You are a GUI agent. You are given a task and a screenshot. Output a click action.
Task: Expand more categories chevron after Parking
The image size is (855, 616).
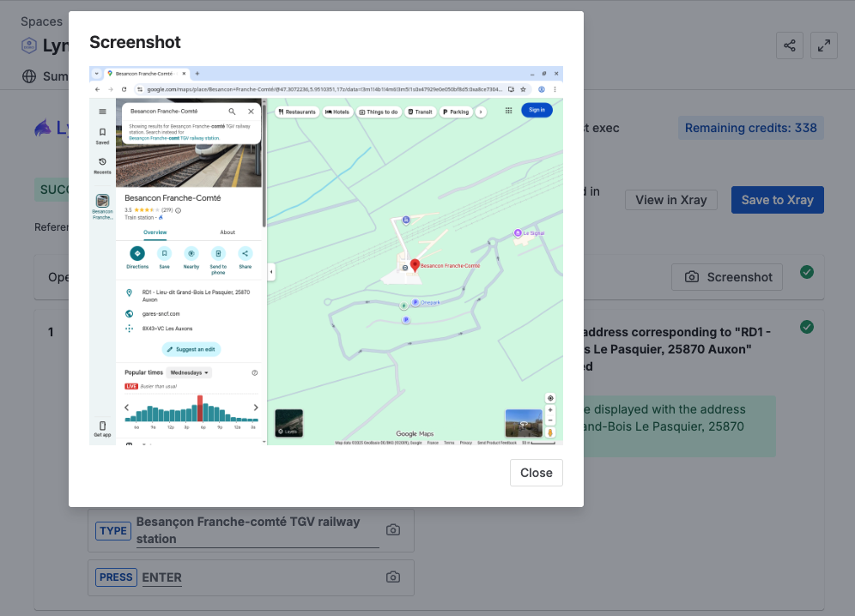click(x=481, y=112)
